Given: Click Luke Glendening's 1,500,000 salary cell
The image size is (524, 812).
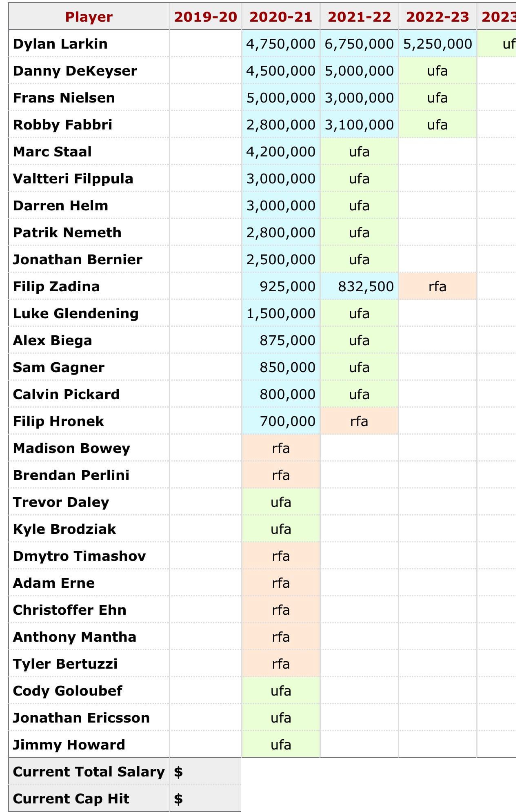Looking at the screenshot, I should coord(281,313).
